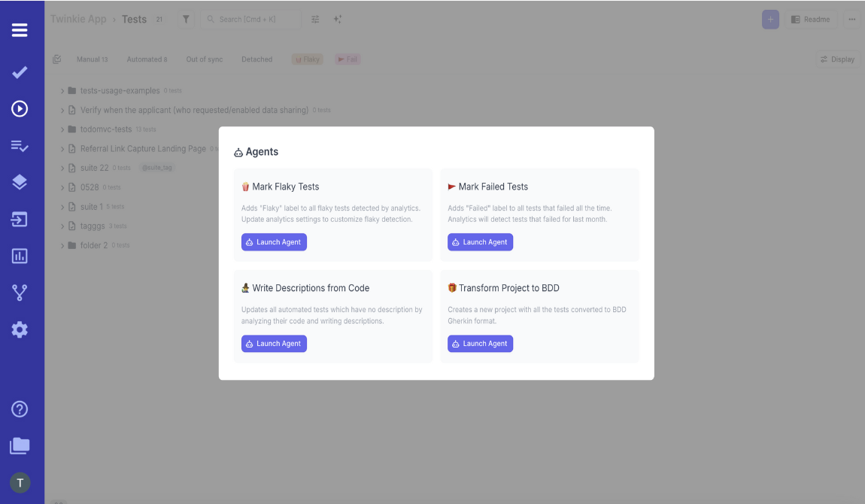Open the Help question mark icon
This screenshot has height=504, width=865.
21,409
